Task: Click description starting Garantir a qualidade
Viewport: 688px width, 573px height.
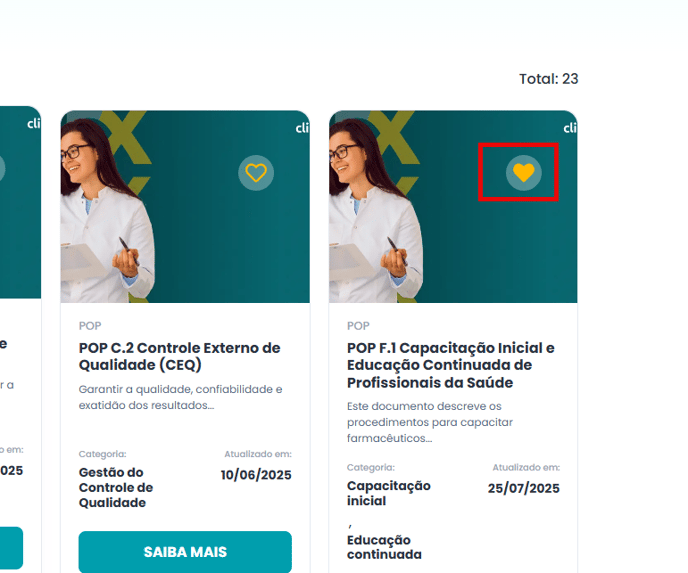Action: [180, 397]
